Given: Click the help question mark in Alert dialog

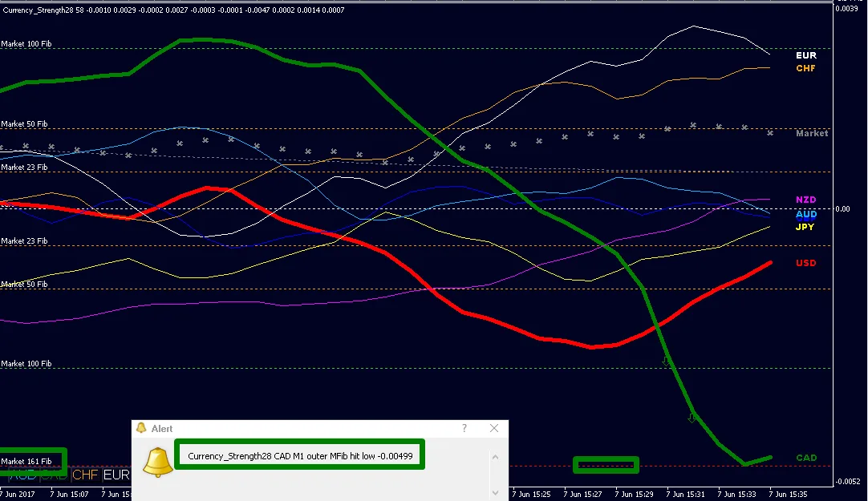Looking at the screenshot, I should coord(464,429).
